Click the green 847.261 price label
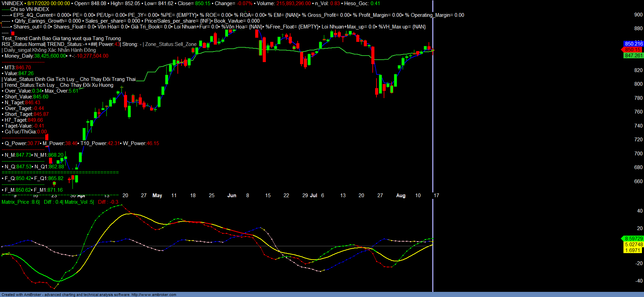Screen dimensions: 644x297 point(633,56)
